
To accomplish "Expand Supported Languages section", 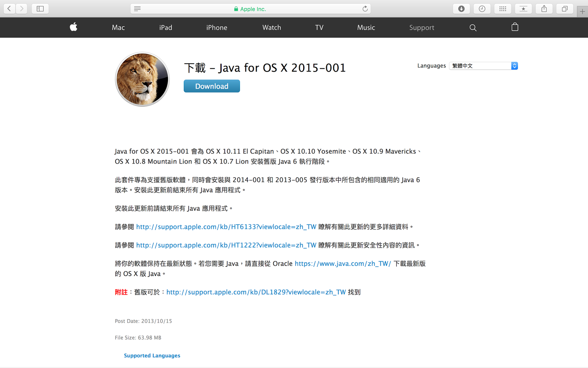I will [x=152, y=355].
